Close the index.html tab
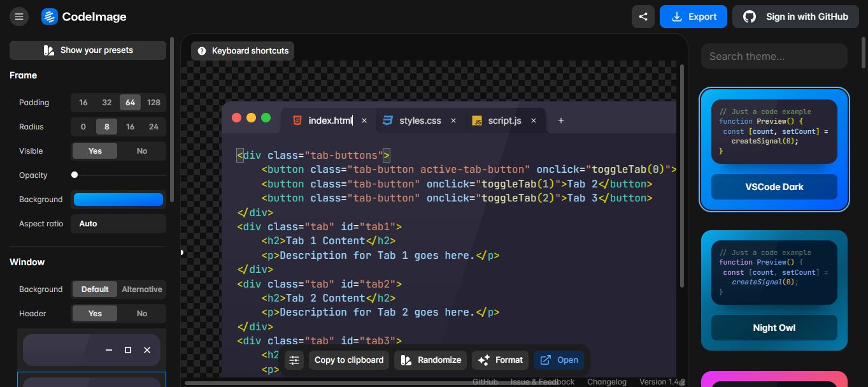Screen dimensions: 868x387 click(x=364, y=120)
